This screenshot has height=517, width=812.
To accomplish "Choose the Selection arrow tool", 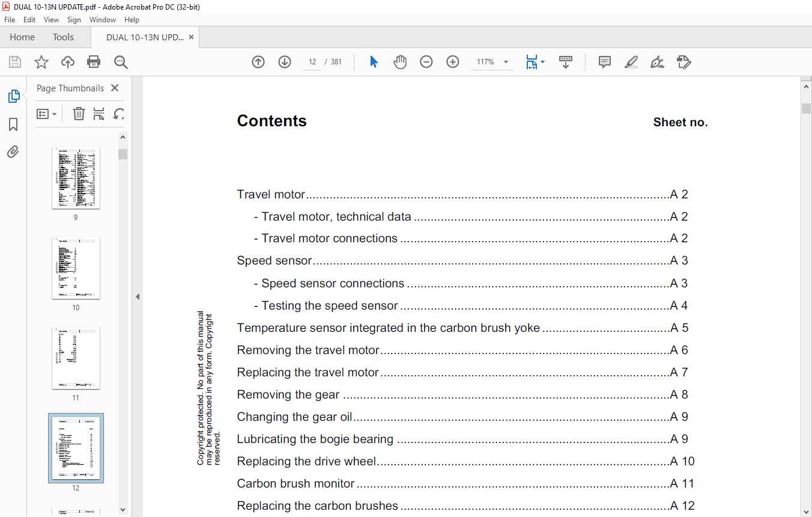I will click(374, 62).
